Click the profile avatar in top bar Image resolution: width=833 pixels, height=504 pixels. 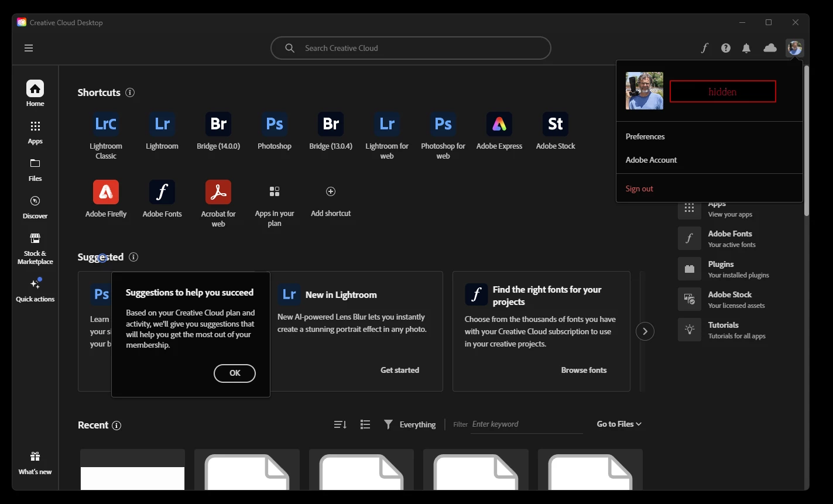(795, 48)
